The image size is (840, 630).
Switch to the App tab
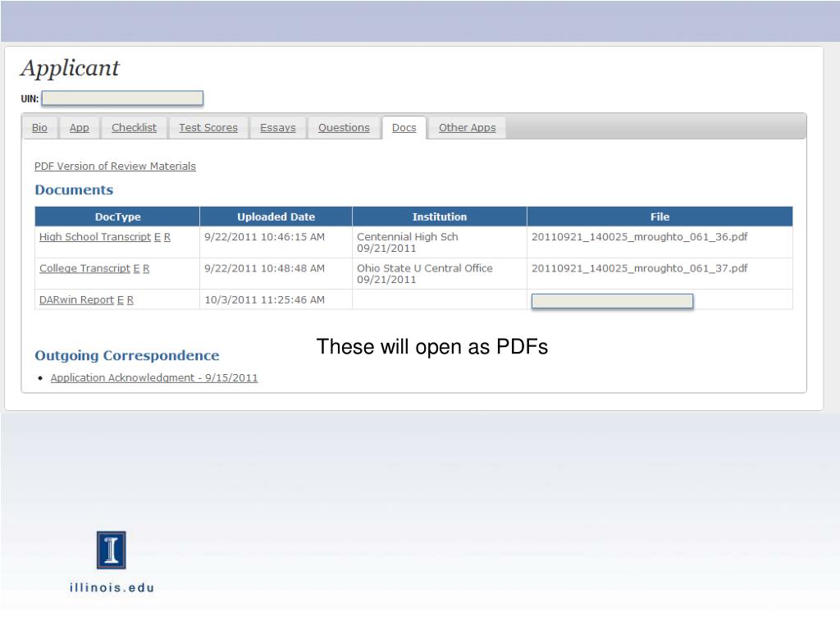click(80, 128)
